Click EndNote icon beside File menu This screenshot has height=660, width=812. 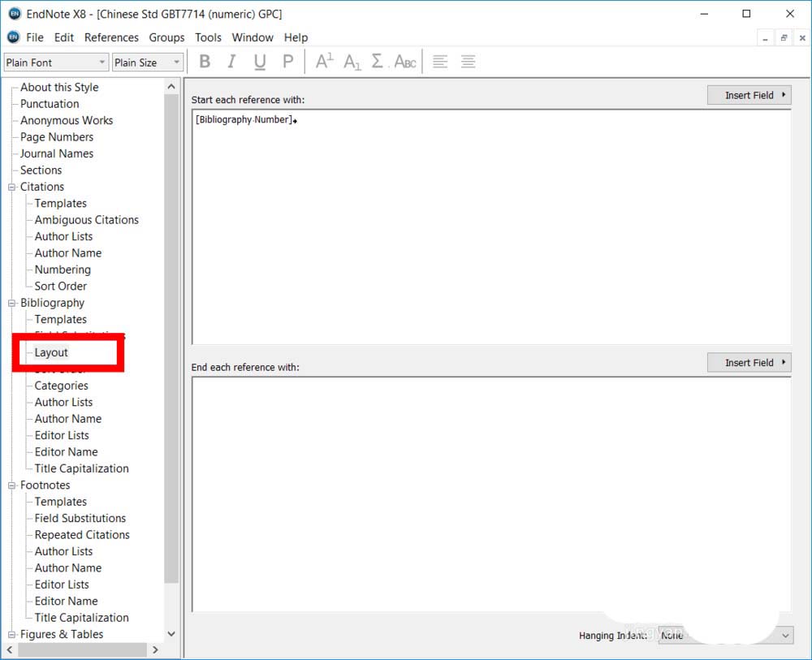click(x=14, y=37)
